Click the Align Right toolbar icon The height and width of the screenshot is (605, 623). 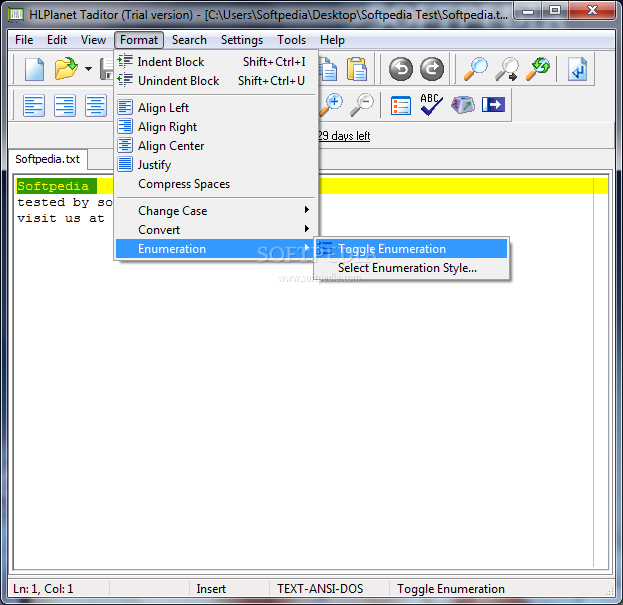(65, 105)
